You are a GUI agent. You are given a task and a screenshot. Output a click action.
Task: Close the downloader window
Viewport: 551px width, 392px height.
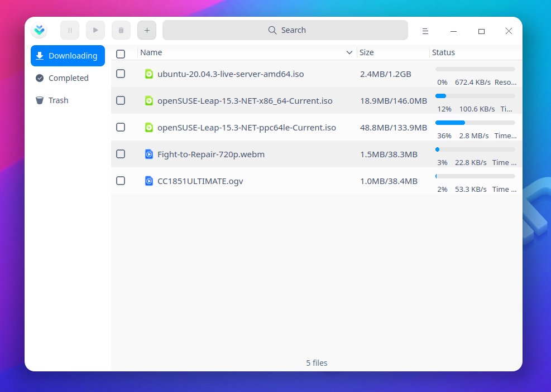(x=509, y=31)
